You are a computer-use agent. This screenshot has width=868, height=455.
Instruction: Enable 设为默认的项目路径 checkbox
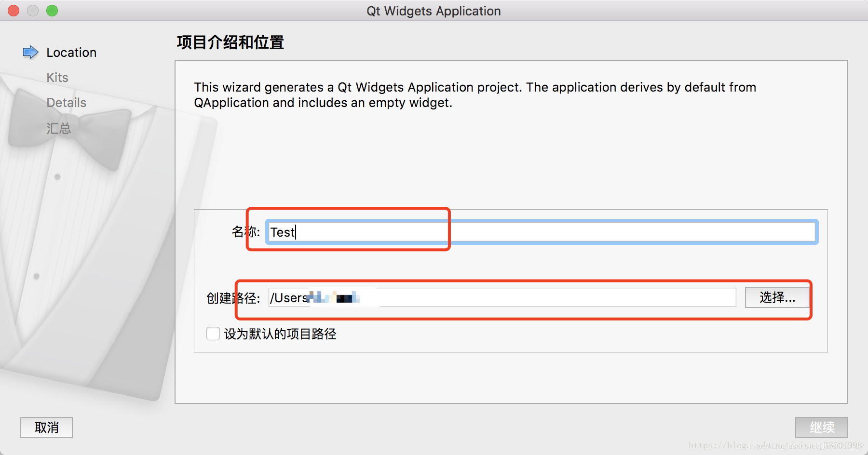pos(213,334)
